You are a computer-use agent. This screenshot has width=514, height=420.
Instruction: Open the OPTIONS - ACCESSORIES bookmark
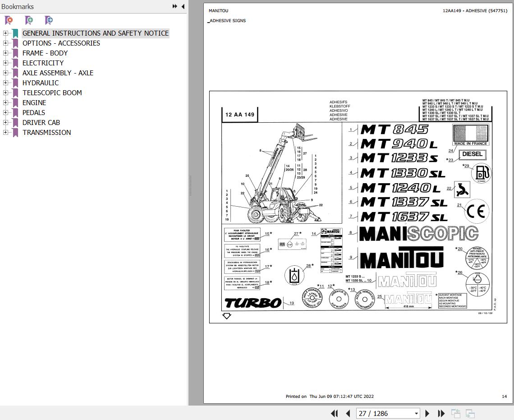pyautogui.click(x=61, y=43)
